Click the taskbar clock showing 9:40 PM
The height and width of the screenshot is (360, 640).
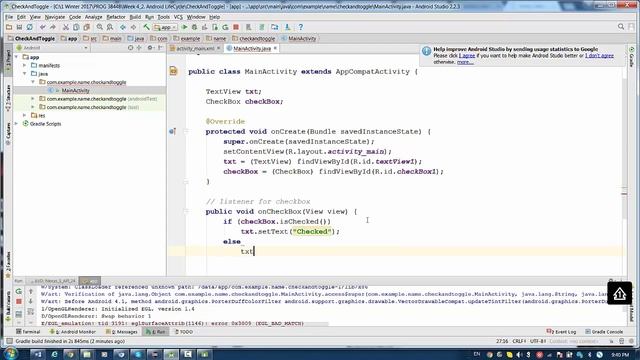point(620,355)
